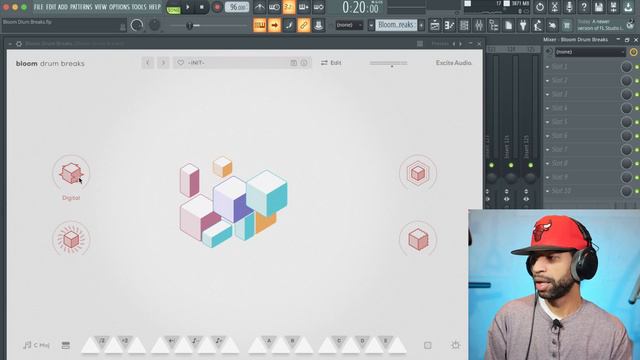Open the pattern selector arrow before Bloom..reaks
Screen dimensions: 640x360
click(371, 25)
